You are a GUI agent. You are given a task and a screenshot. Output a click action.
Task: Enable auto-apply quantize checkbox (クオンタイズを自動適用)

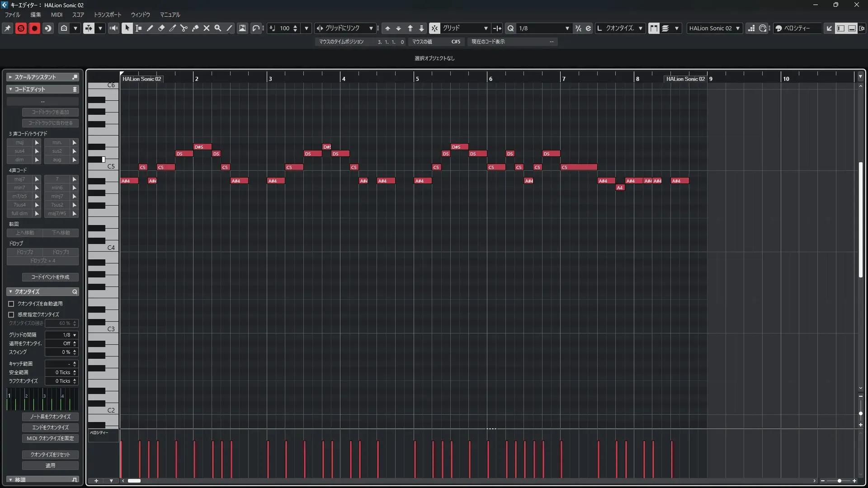pyautogui.click(x=11, y=304)
